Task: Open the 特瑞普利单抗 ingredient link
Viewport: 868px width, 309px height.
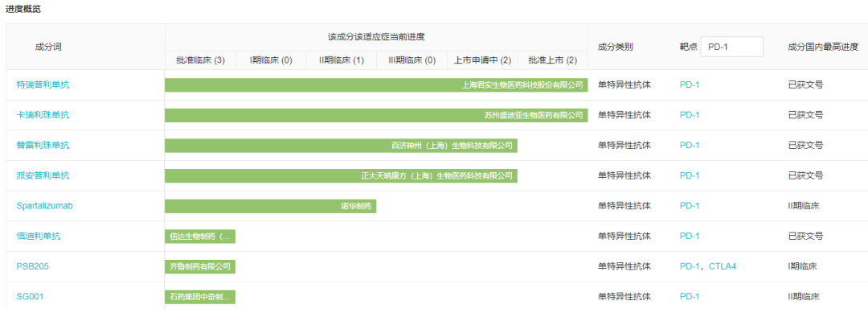Action: [43, 84]
